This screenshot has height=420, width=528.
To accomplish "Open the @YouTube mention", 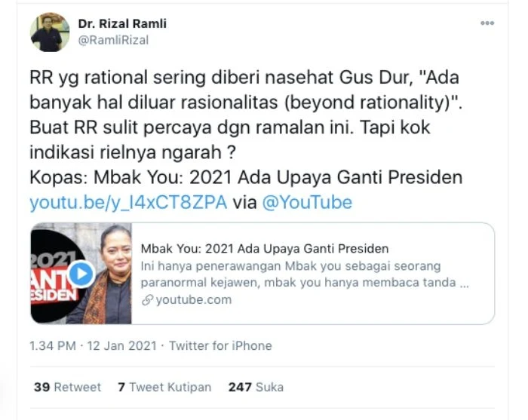I will click(x=307, y=202).
